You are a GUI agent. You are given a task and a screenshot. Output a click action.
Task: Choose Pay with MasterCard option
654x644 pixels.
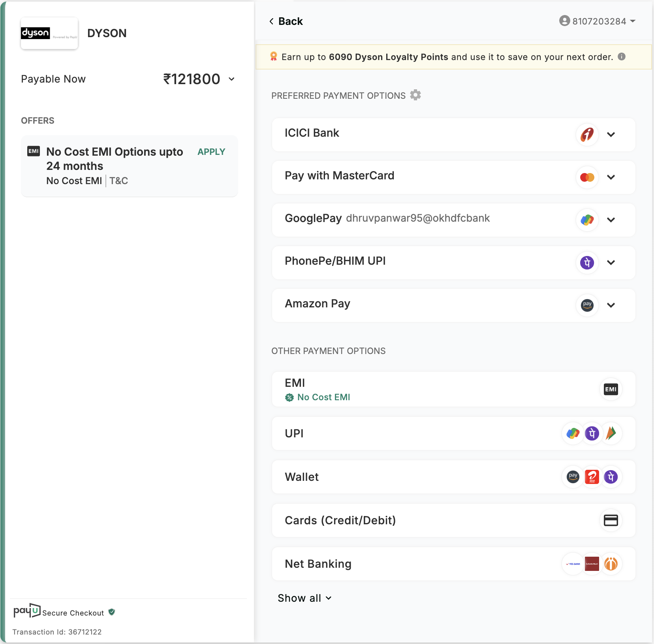453,177
